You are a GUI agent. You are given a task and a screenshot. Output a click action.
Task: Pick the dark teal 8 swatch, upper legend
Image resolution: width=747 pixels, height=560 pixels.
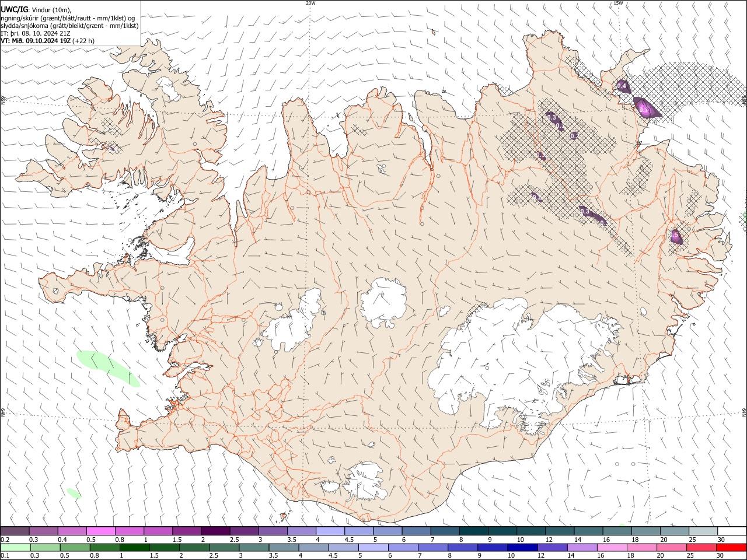coord(473,531)
